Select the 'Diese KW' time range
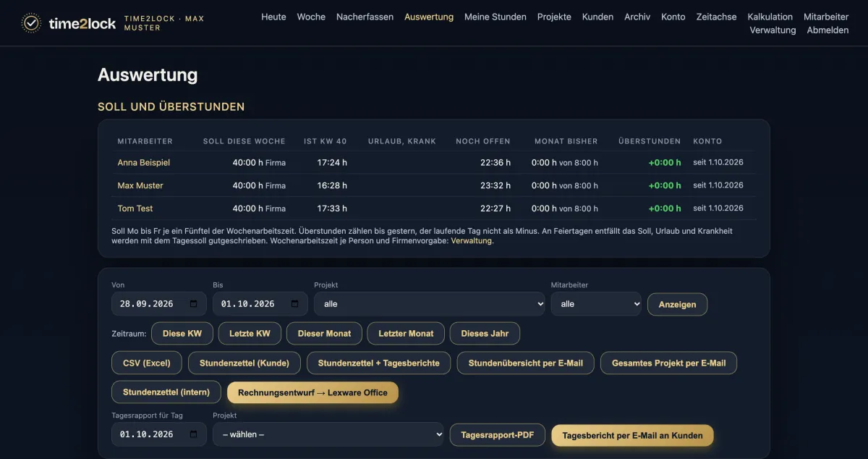This screenshot has height=459, width=868. click(182, 334)
